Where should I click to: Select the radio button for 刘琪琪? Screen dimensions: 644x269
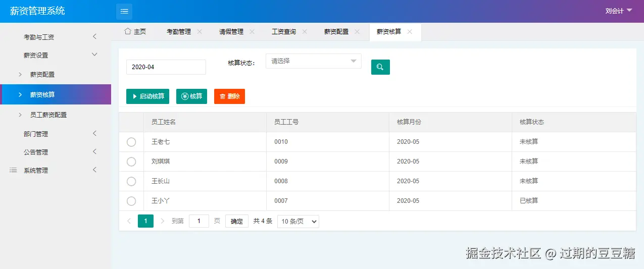[x=131, y=162]
